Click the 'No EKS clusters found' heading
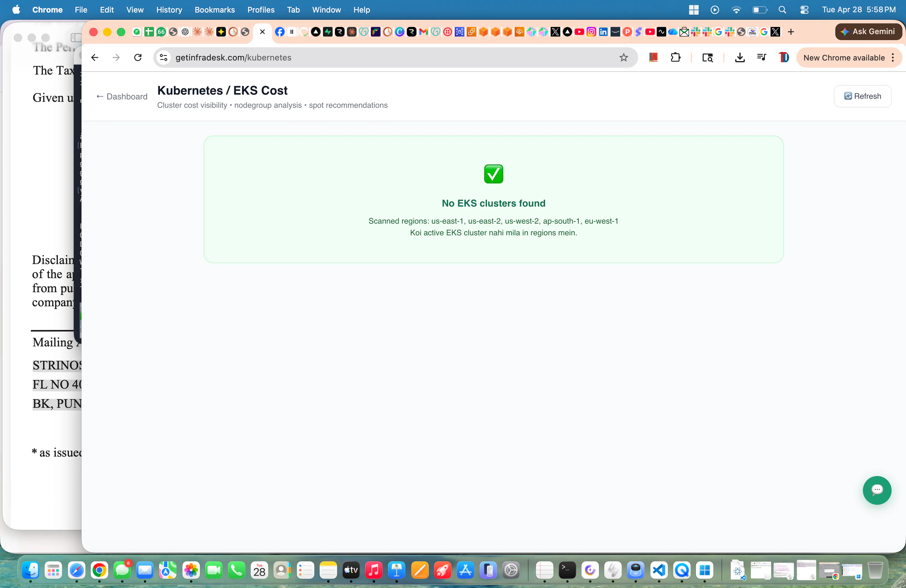The height and width of the screenshot is (588, 906). point(493,204)
